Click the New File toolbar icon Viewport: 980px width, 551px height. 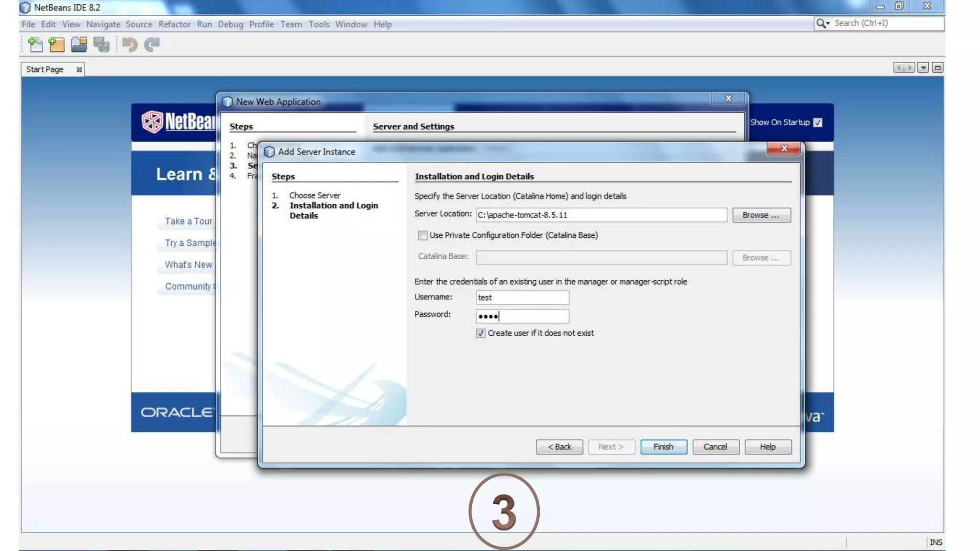[35, 44]
